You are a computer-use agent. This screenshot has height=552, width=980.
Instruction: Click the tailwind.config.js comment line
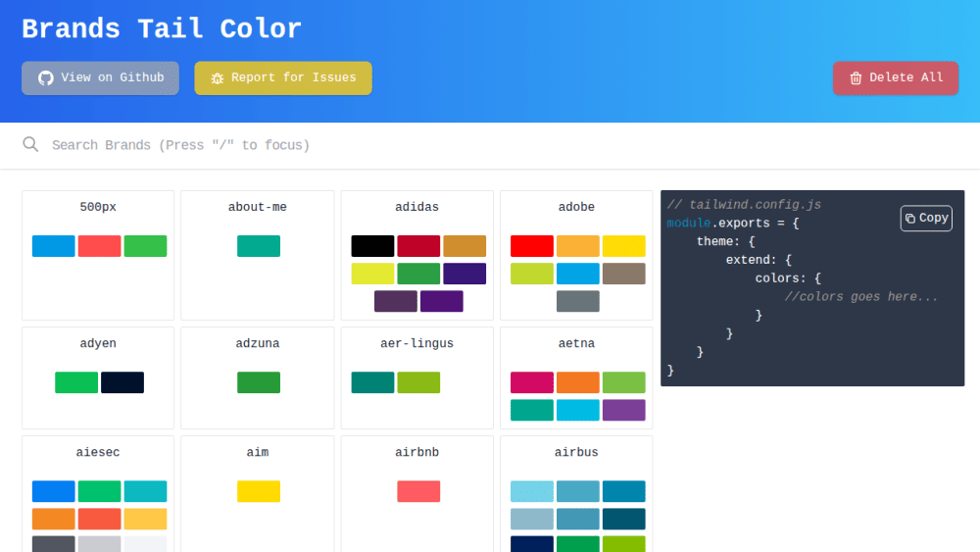pyautogui.click(x=744, y=205)
